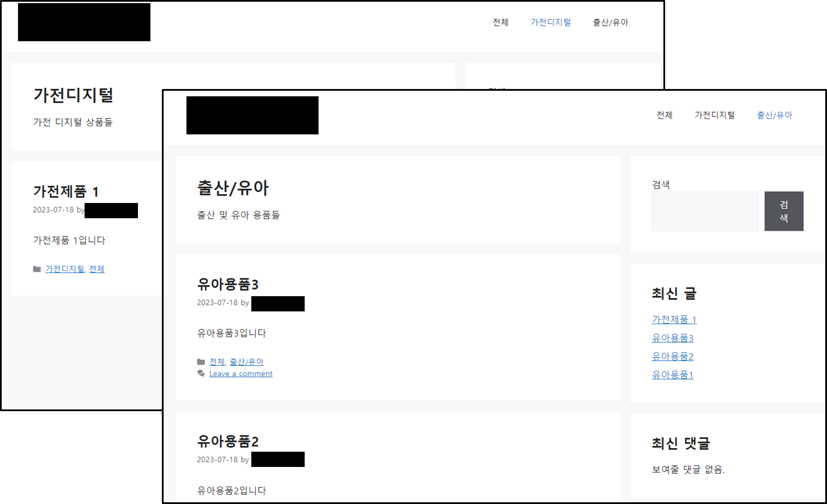Click 출산/유아 category link under 유아용품3
The width and height of the screenshot is (827, 504).
click(246, 362)
